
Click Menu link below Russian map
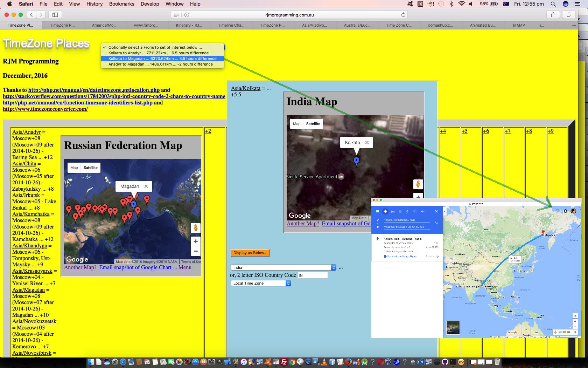(x=185, y=267)
